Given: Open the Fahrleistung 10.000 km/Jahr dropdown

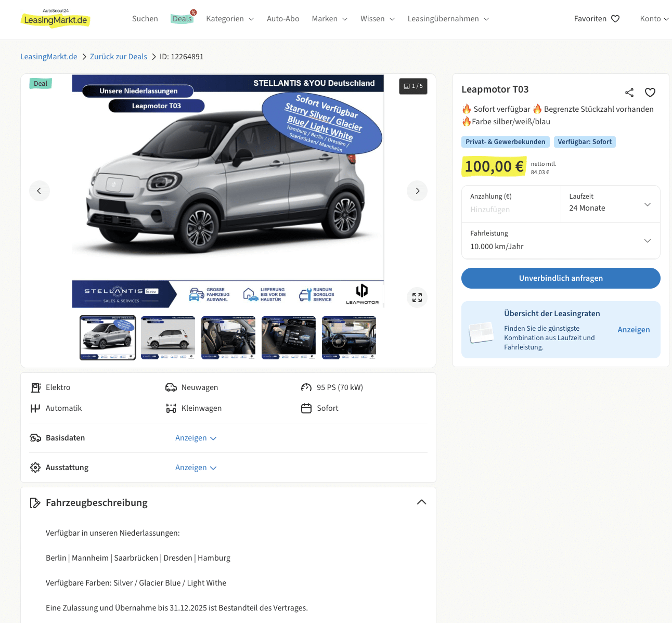Looking at the screenshot, I should point(561,241).
